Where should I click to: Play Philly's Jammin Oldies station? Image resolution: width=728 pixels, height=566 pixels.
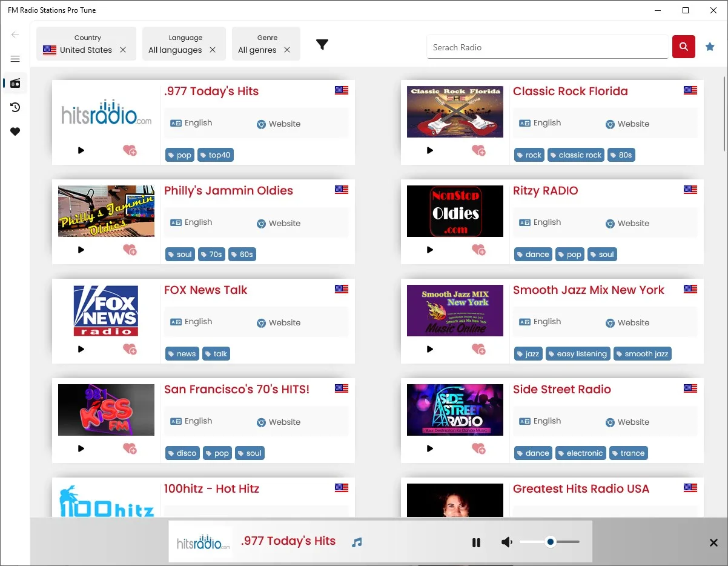[x=81, y=250]
